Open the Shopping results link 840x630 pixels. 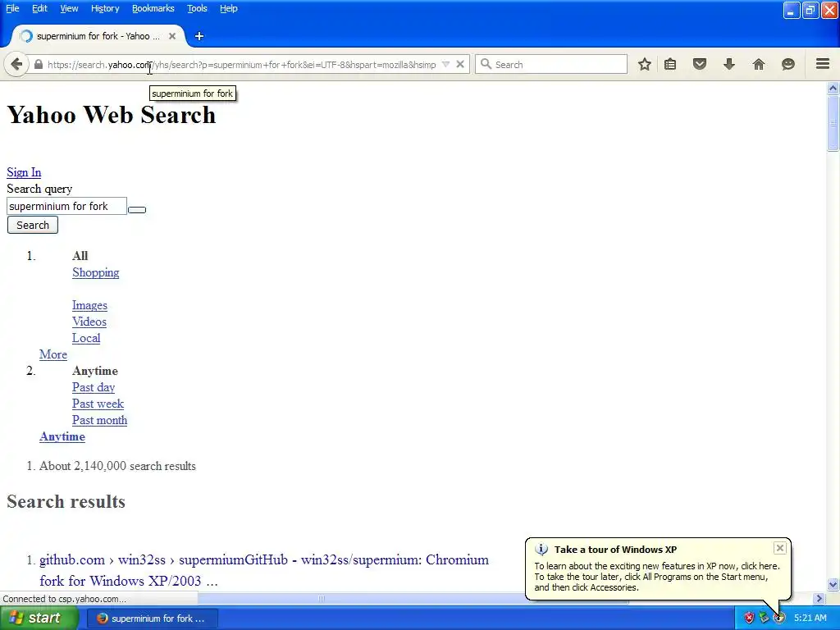(x=96, y=272)
